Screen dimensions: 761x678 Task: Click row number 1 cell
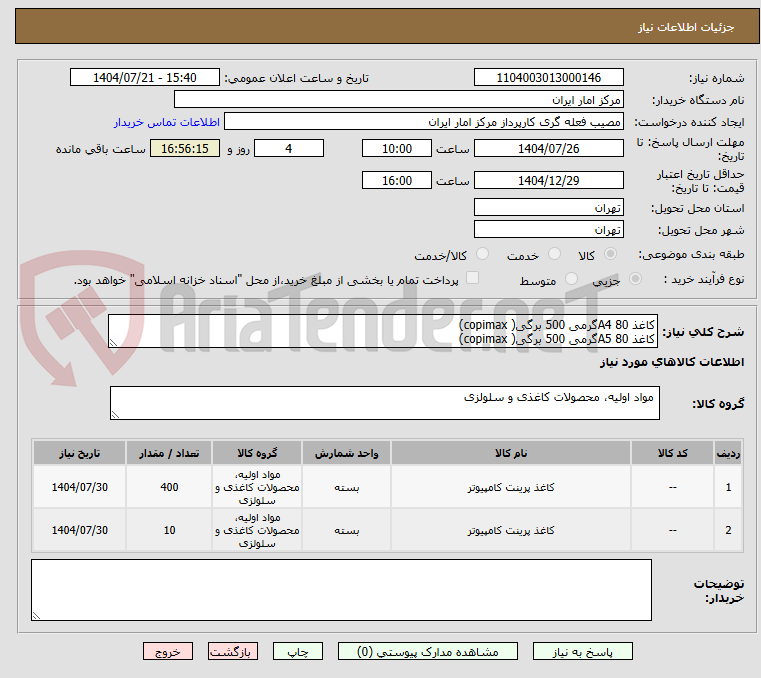pos(728,487)
